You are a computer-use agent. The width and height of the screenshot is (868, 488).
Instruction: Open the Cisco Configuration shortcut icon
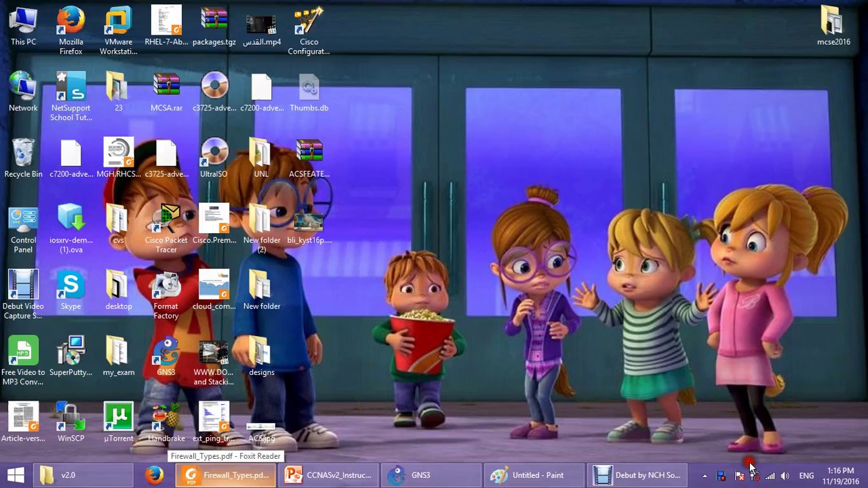pos(309,31)
